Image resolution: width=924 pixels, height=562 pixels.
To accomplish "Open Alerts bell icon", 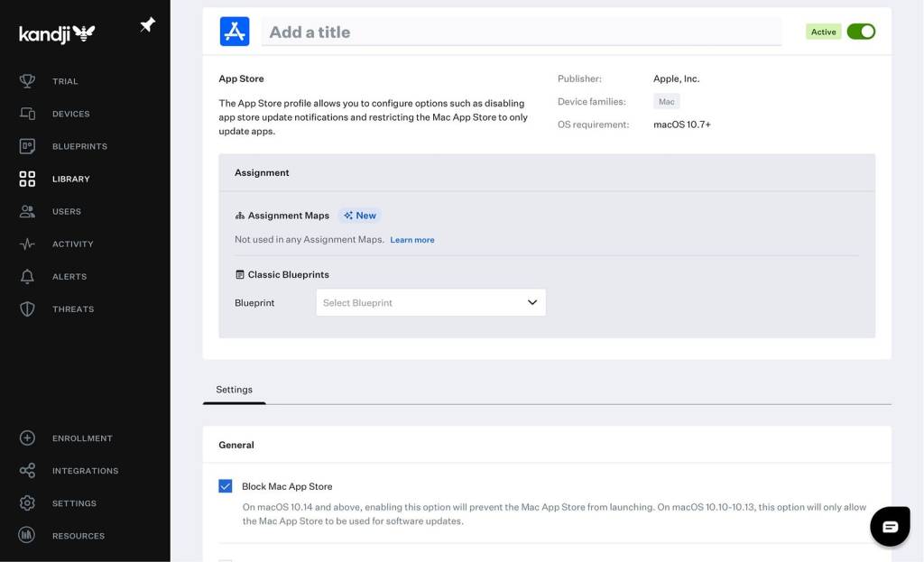I will pyautogui.click(x=27, y=276).
